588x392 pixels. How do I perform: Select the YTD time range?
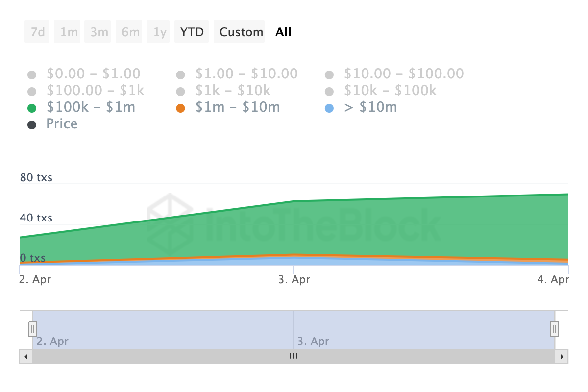[192, 32]
